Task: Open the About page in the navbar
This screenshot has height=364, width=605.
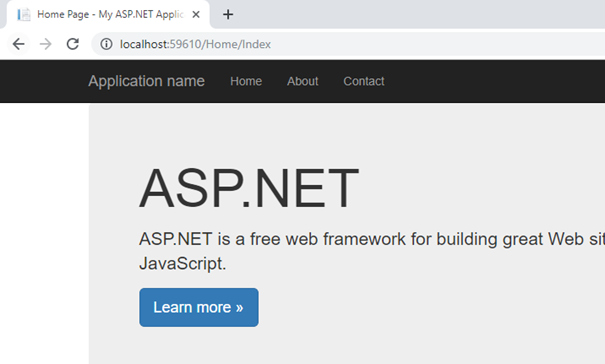Action: [302, 81]
